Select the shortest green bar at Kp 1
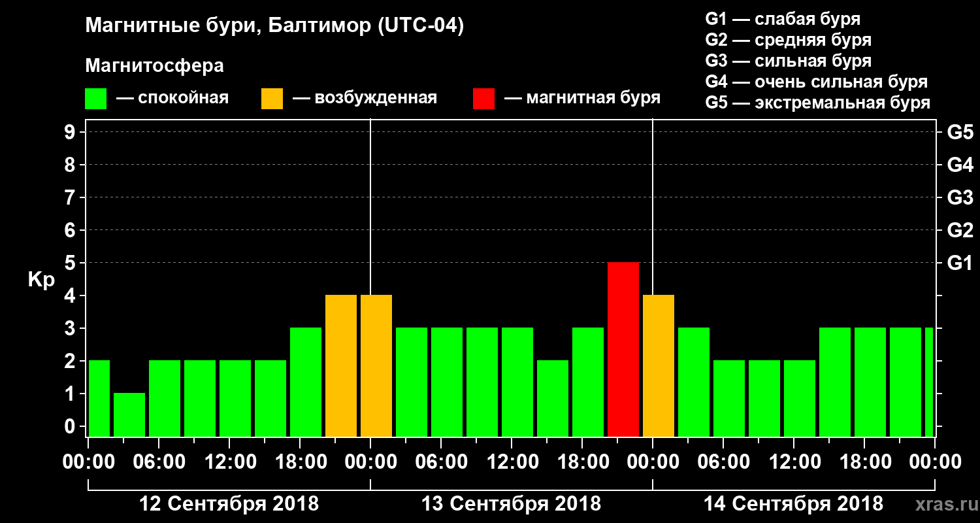980x523 pixels. [x=129, y=414]
